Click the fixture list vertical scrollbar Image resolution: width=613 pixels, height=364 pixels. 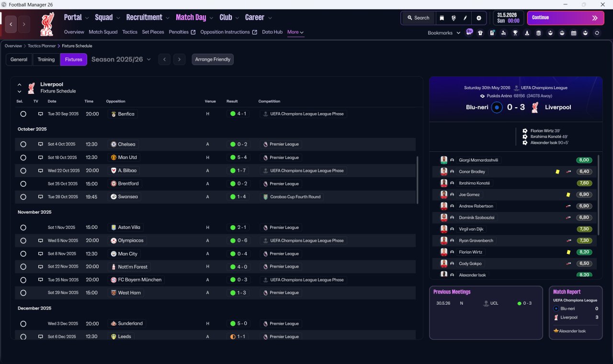pyautogui.click(x=418, y=180)
